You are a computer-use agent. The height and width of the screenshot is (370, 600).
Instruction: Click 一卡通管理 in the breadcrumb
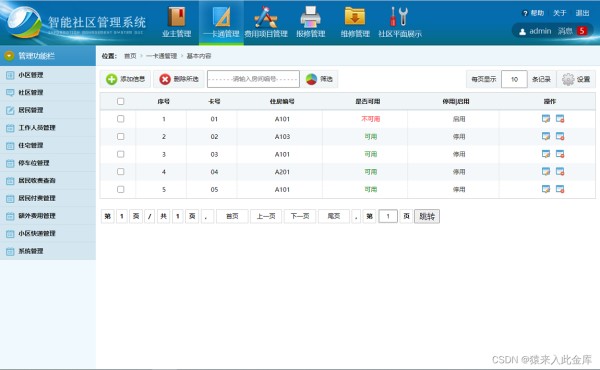click(161, 56)
